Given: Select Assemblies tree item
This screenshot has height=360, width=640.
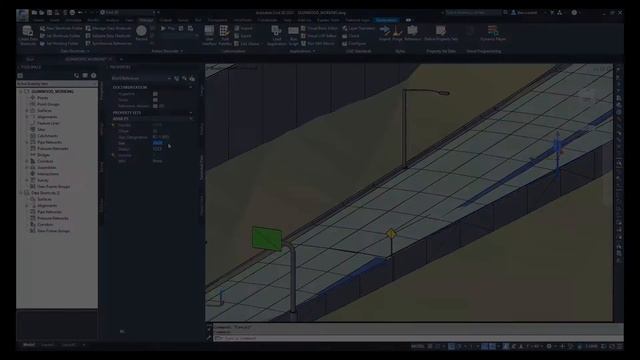Looking at the screenshot, I should [x=47, y=167].
